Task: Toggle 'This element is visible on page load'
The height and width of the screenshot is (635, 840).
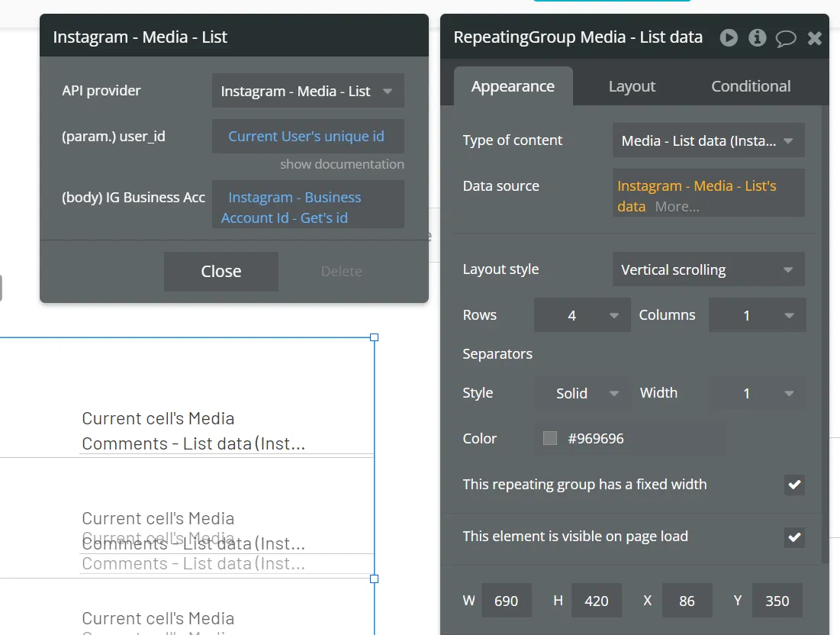Action: 794,537
